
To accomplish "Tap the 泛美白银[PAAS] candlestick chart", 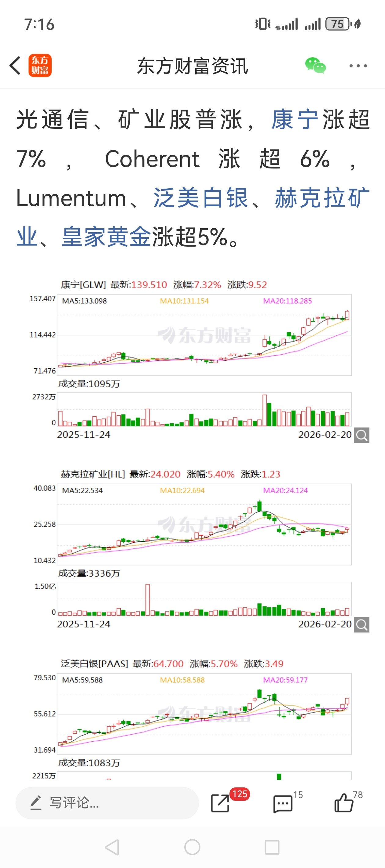I will tap(204, 713).
